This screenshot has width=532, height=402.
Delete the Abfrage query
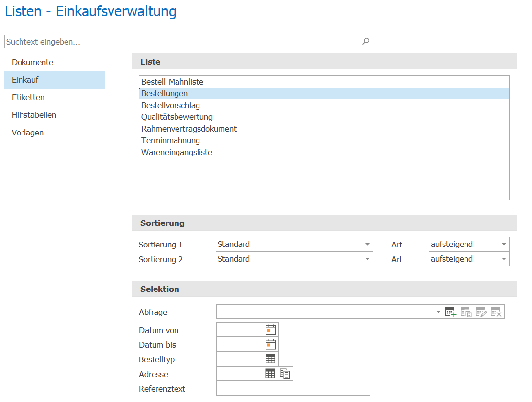(496, 312)
